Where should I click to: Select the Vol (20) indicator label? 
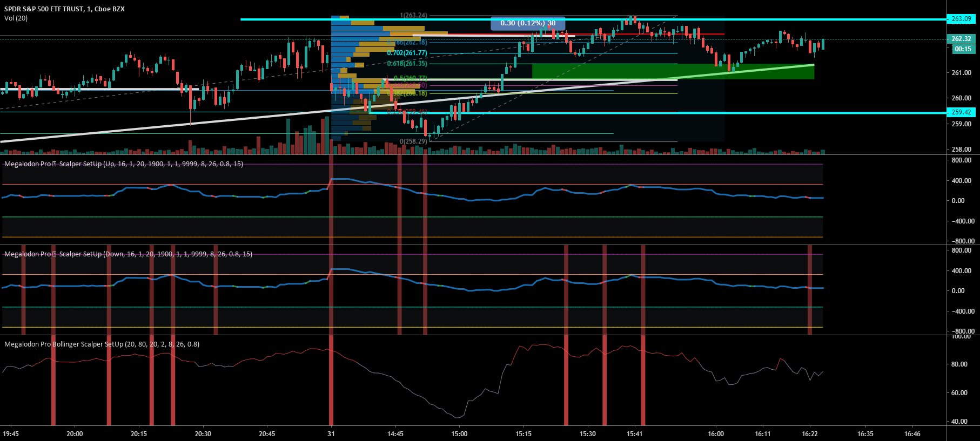(x=16, y=18)
